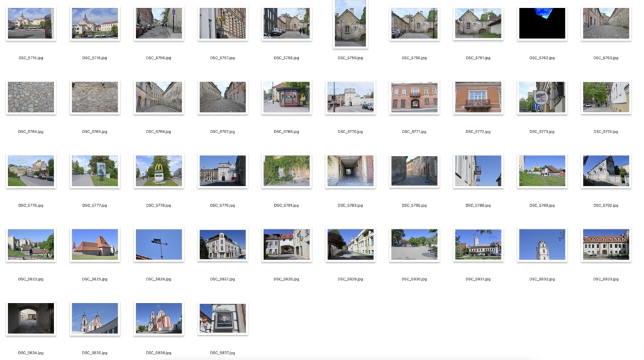Viewport: 644px width, 360px height.
Task: Select the DSC_5770.jpg thumbnail
Action: pyautogui.click(x=350, y=97)
